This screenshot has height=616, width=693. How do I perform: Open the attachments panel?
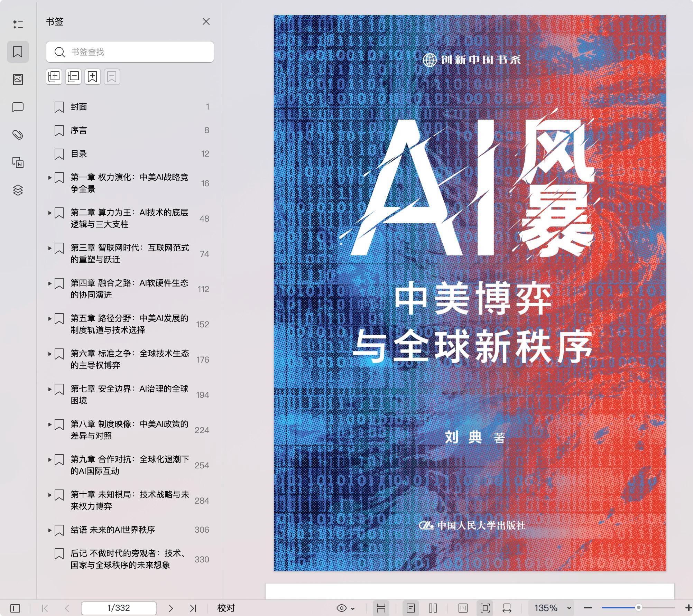(x=18, y=135)
